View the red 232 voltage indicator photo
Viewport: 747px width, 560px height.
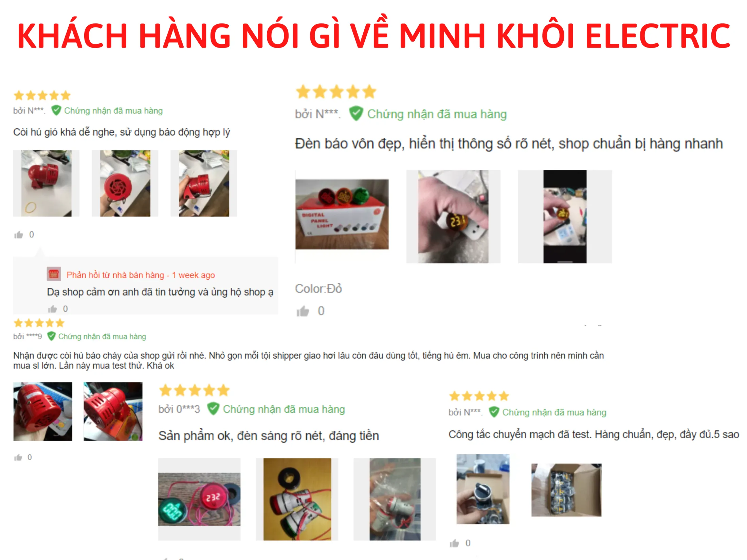(x=199, y=499)
